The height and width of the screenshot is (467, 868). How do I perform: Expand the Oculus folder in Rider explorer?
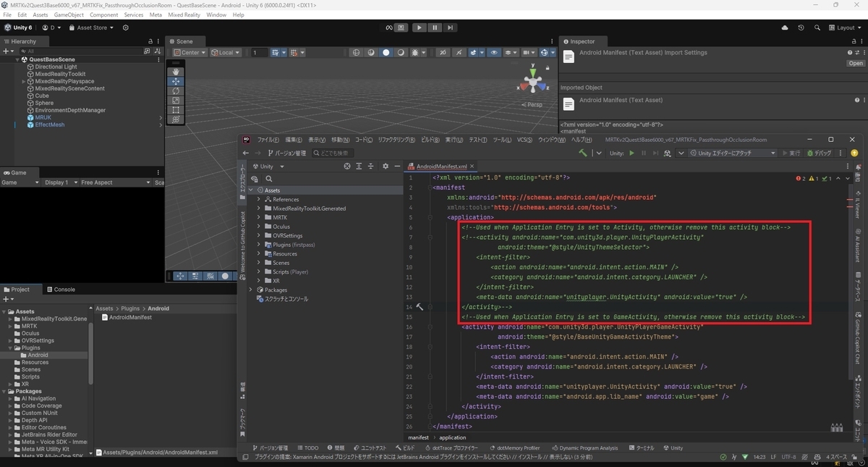[259, 227]
